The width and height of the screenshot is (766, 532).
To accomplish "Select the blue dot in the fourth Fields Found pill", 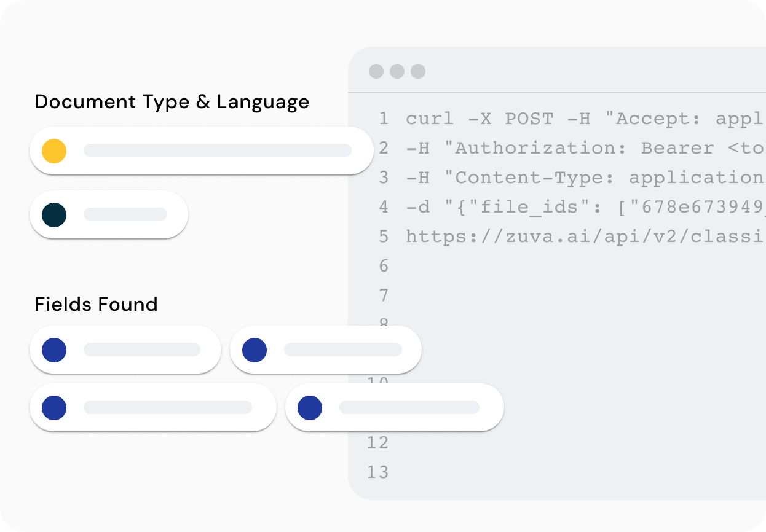I will [310, 408].
